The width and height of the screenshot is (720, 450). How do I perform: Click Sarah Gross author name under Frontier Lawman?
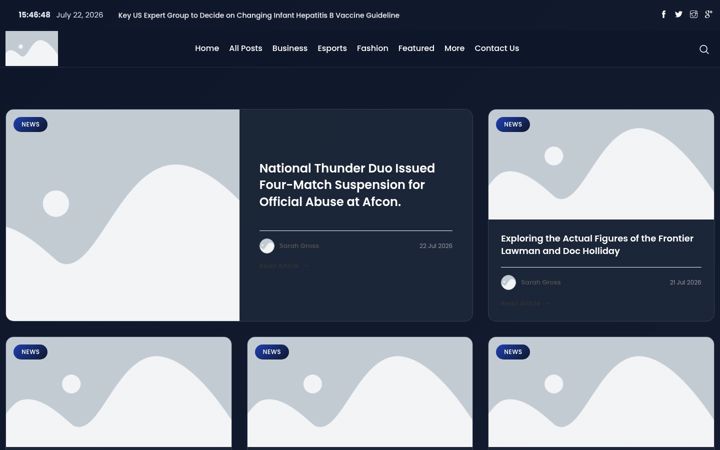540,282
